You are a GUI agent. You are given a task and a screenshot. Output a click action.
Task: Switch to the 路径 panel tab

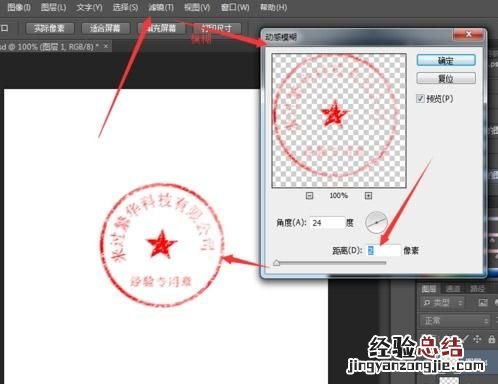click(477, 289)
